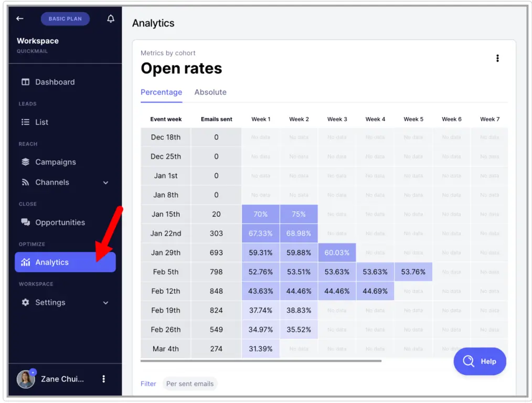Click the Week 1 column header

point(261,119)
